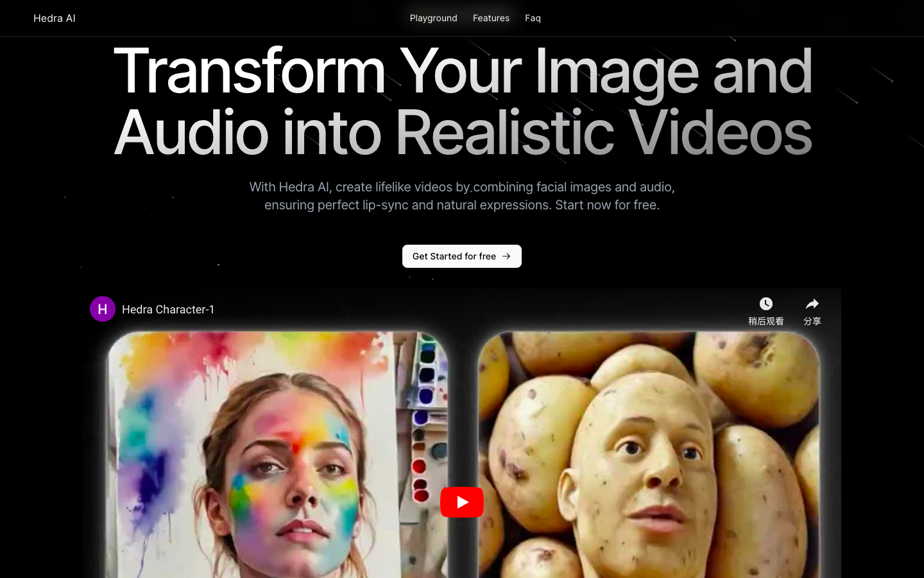Click the "With Hedra AI, create lifelike videos" description line
This screenshot has width=924, height=578.
462,187
